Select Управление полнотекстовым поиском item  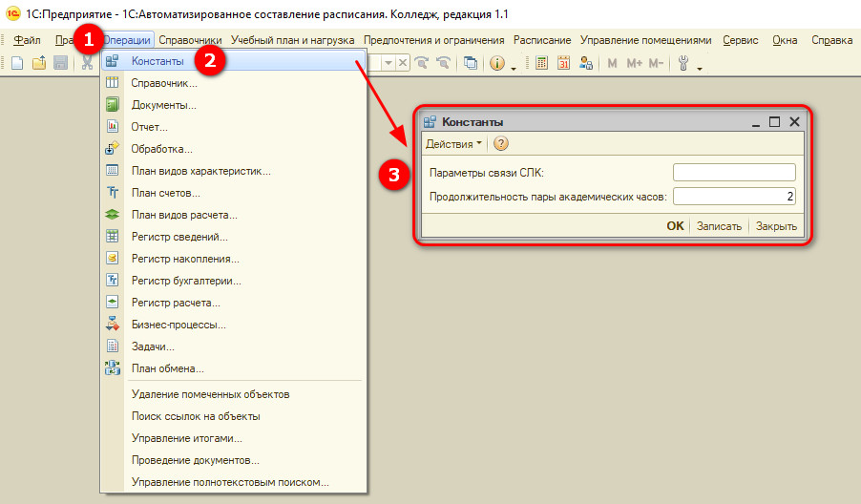point(233,482)
